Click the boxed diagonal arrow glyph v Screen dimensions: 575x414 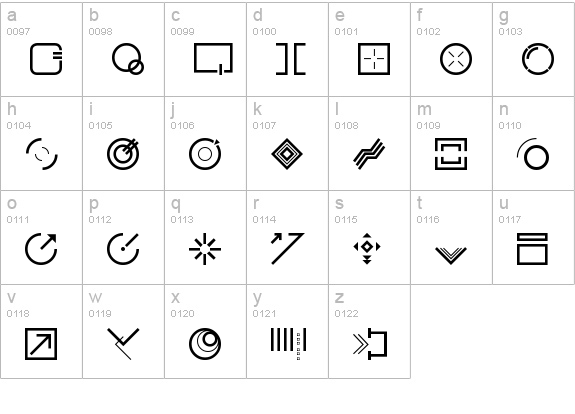click(x=41, y=344)
